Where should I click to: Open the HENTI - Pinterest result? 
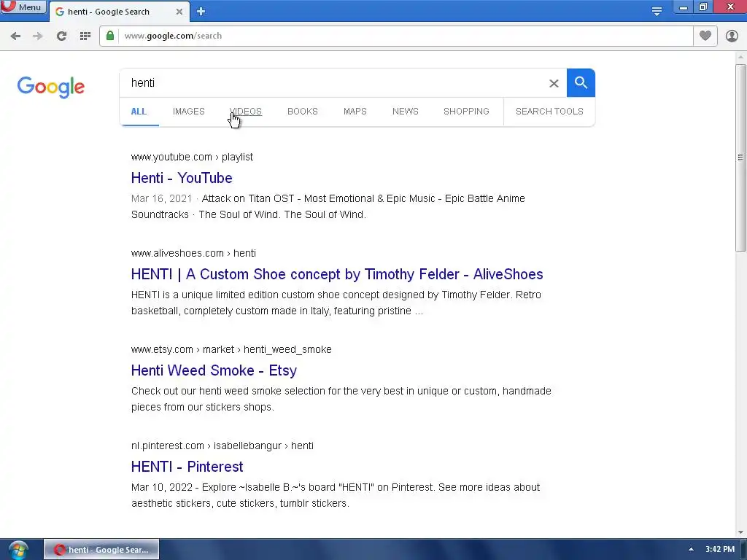[x=187, y=467]
